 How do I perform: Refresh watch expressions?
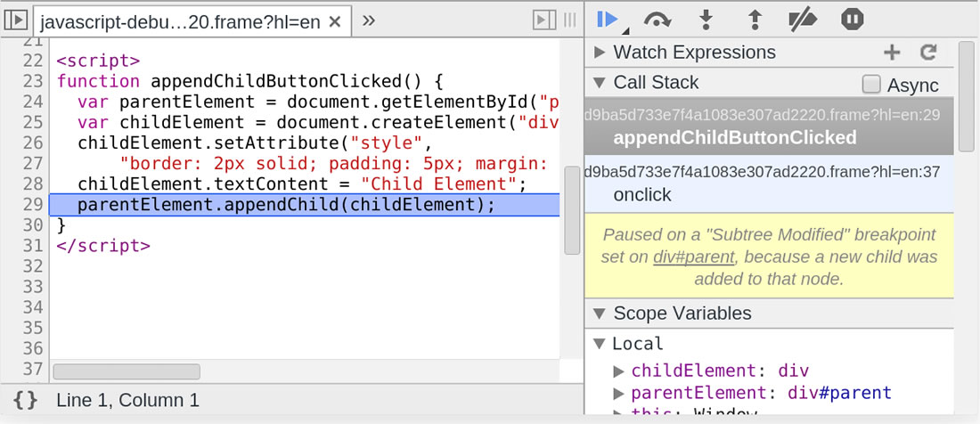928,53
